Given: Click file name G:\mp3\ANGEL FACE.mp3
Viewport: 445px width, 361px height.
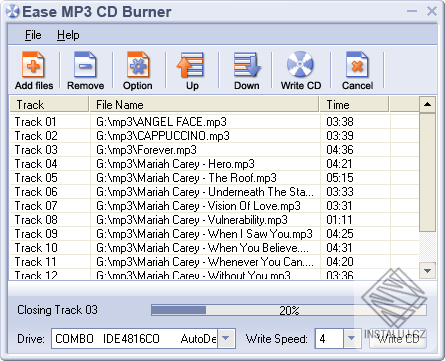Looking at the screenshot, I should (161, 122).
